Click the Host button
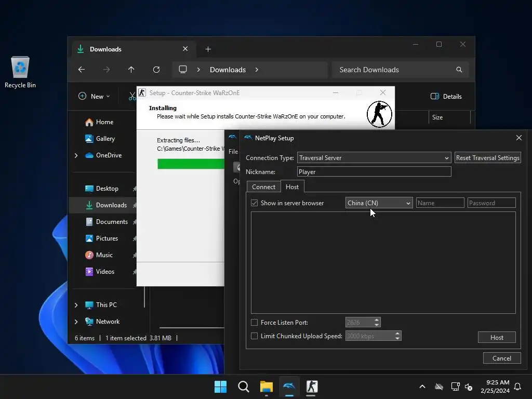532x399 pixels. [497, 337]
